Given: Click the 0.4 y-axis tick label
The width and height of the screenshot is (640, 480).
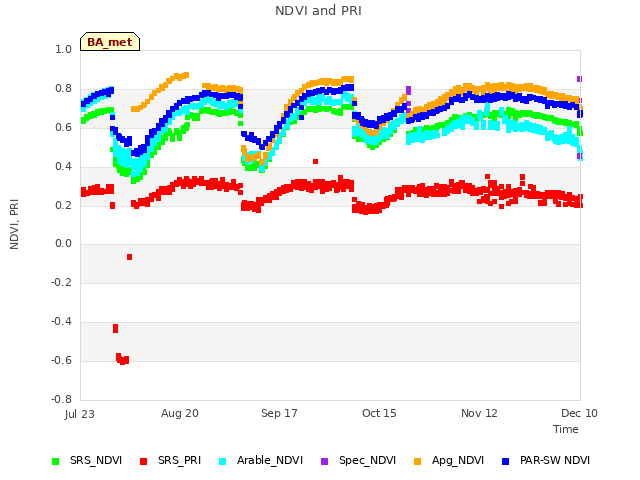Looking at the screenshot, I should pos(63,166).
